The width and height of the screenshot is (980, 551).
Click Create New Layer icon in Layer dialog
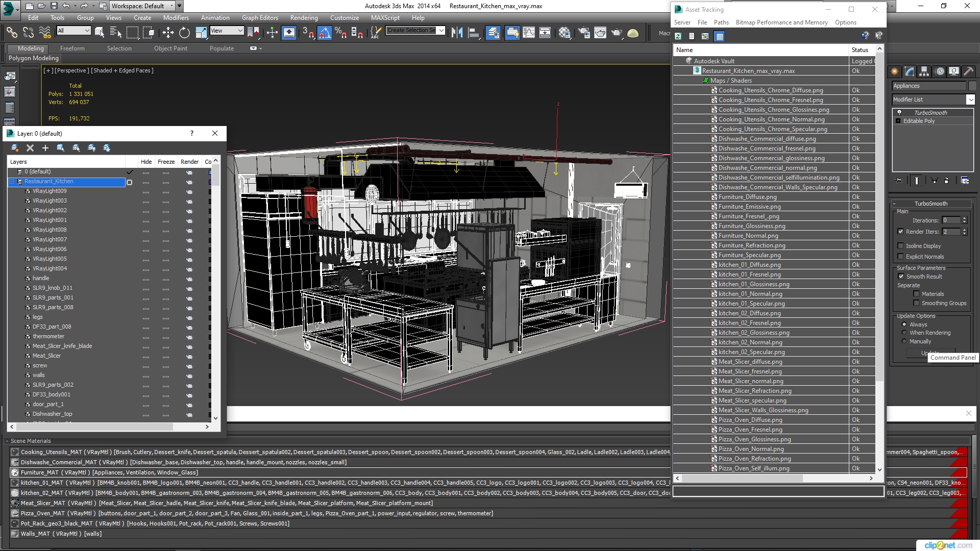tap(15, 148)
